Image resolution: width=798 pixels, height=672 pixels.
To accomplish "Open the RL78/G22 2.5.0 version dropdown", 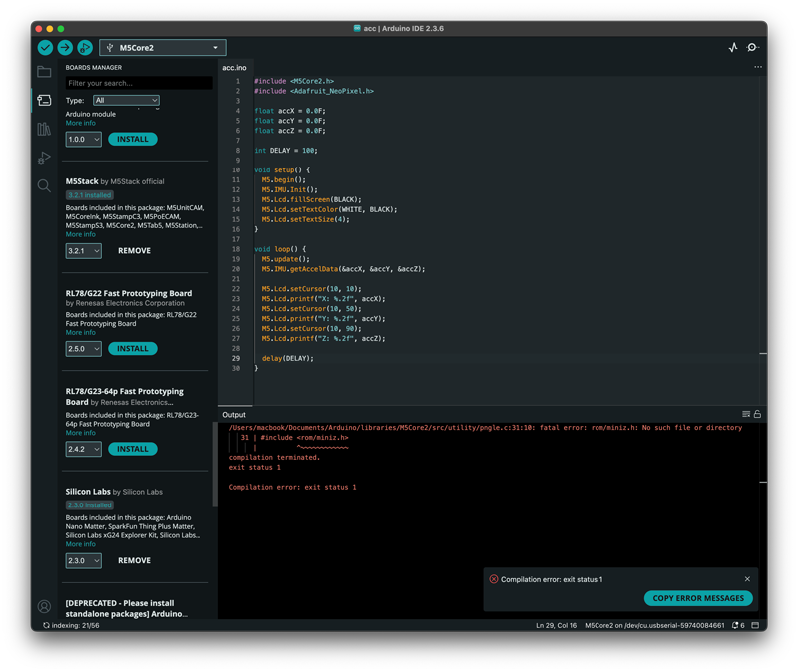I will 84,349.
